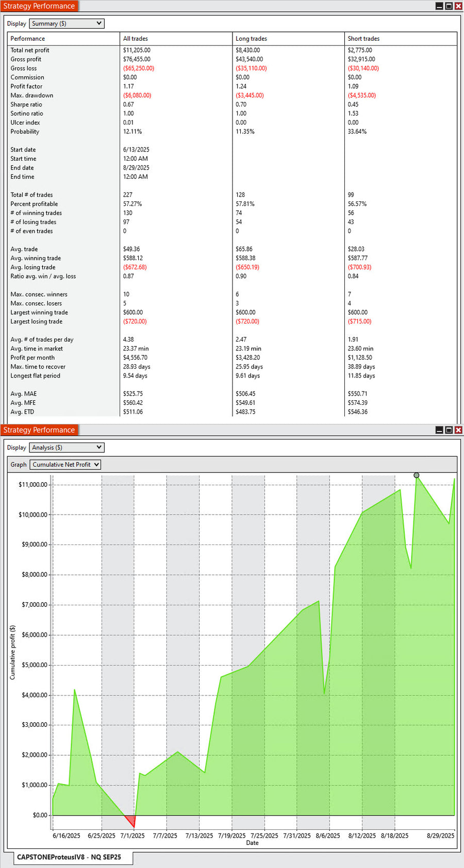Select the End date 8/29/2025 value
Image resolution: width=464 pixels, height=868 pixels.
[x=136, y=168]
